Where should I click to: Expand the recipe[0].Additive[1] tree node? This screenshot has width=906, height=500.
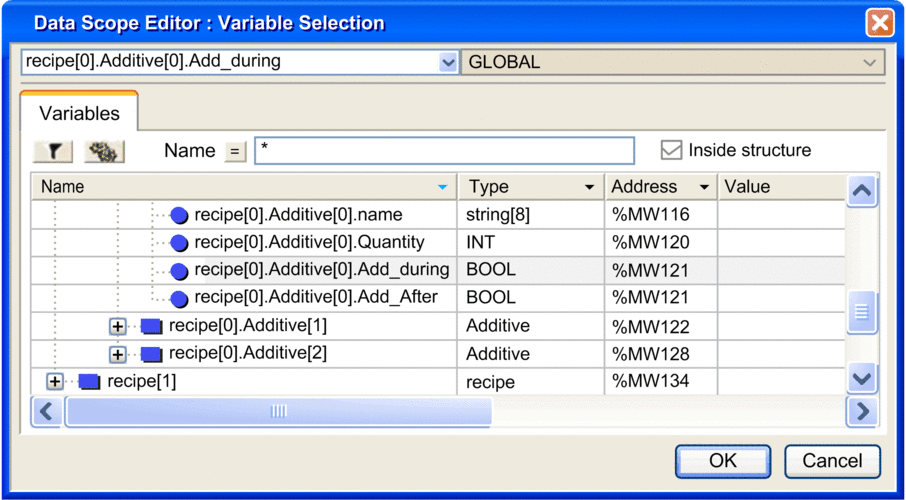pos(117,327)
